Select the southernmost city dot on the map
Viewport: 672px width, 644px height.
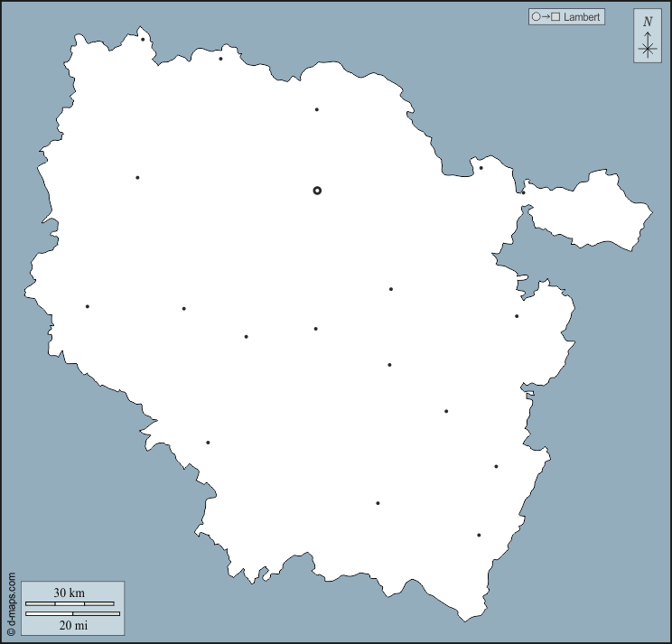tap(479, 535)
